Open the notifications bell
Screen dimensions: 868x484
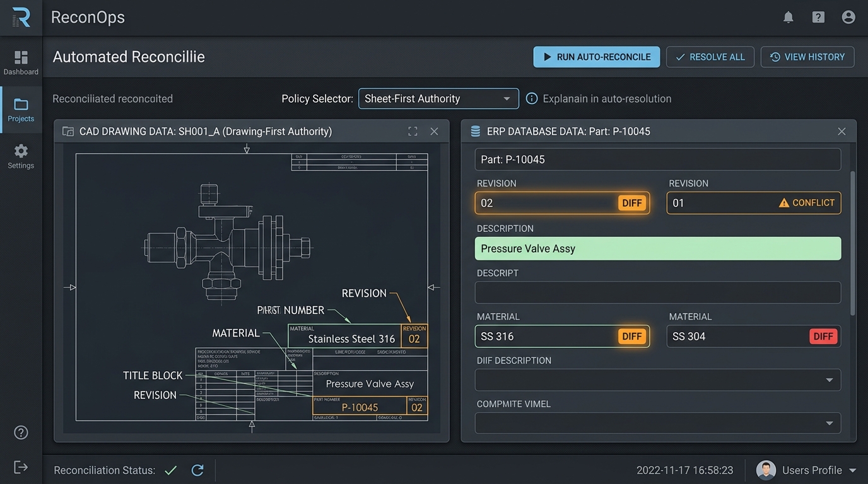point(789,18)
